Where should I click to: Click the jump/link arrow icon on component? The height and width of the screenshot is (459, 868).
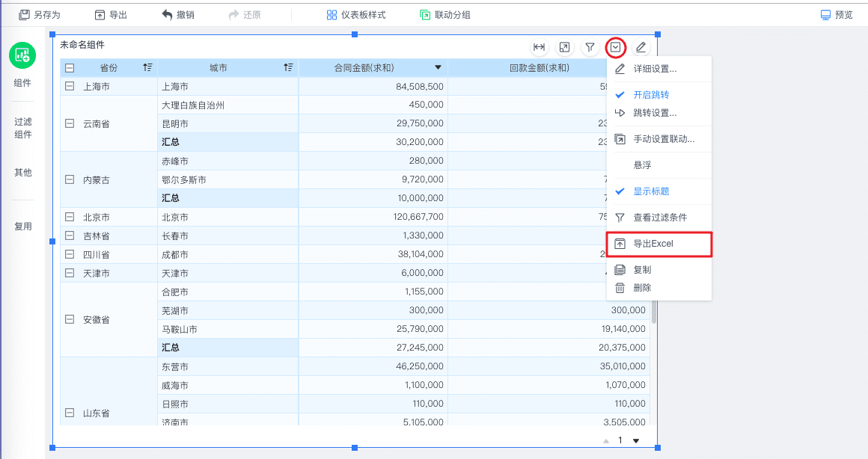565,48
